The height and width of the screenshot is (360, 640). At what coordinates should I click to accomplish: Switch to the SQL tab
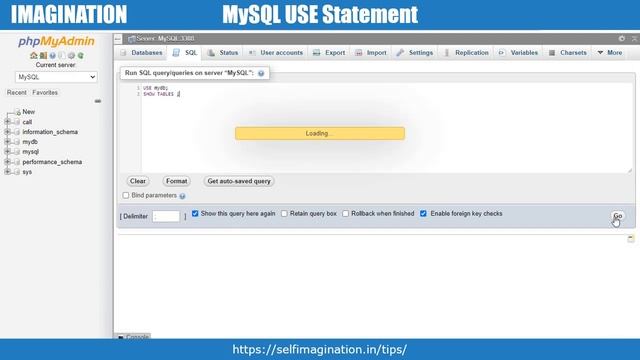185,53
